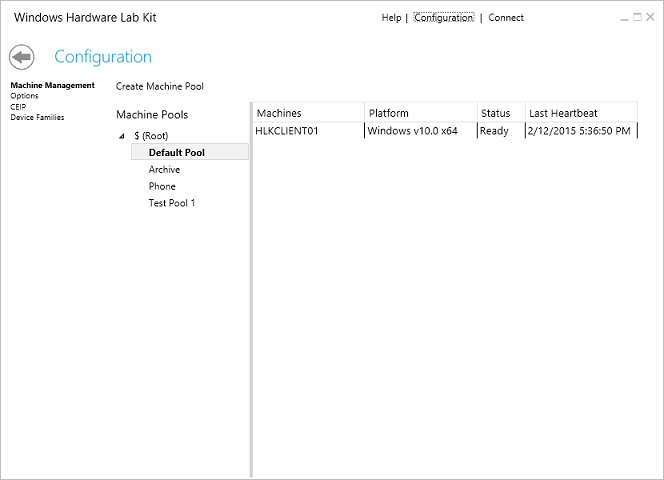Select the Default Pool tree item
This screenshot has width=664, height=480.
[x=190, y=152]
